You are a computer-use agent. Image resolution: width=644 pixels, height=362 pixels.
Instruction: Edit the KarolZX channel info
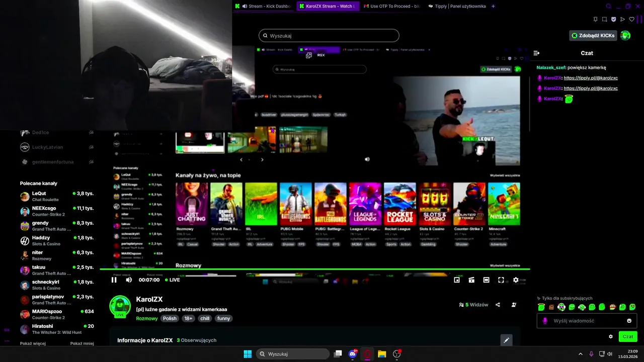tap(506, 340)
